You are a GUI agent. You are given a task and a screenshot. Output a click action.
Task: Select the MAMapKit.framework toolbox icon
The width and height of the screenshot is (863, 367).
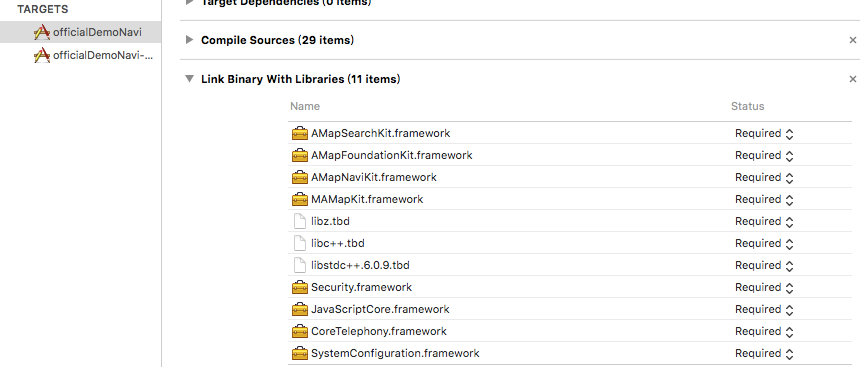point(299,199)
